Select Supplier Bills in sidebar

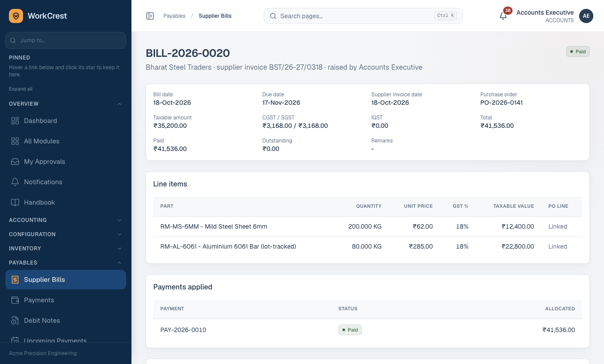66,280
